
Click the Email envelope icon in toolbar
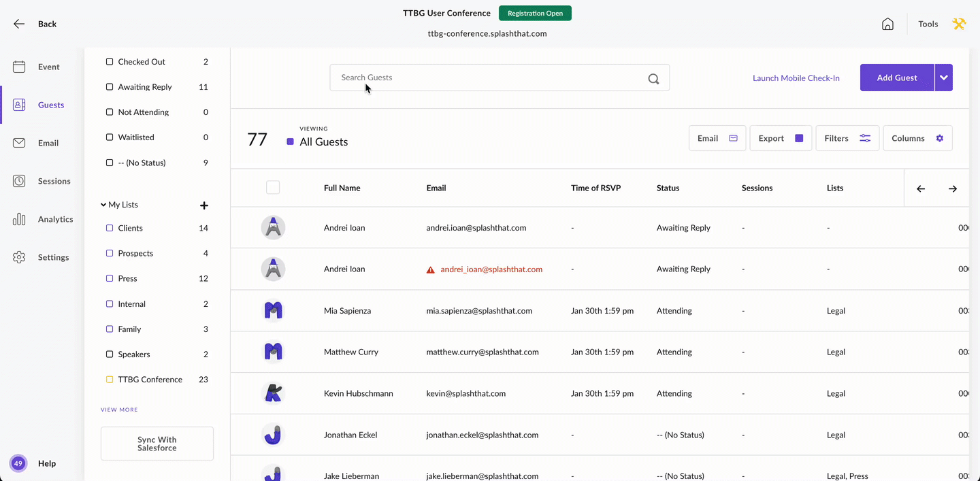click(733, 138)
